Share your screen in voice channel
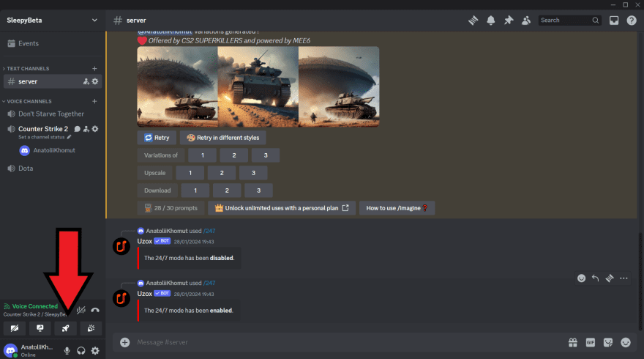This screenshot has width=644, height=359. click(x=40, y=328)
